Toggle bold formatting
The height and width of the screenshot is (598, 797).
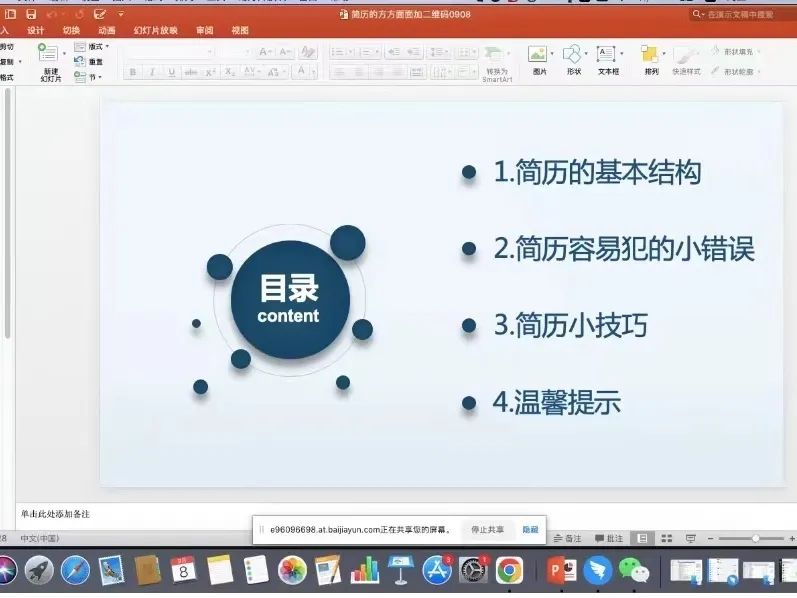[x=133, y=72]
